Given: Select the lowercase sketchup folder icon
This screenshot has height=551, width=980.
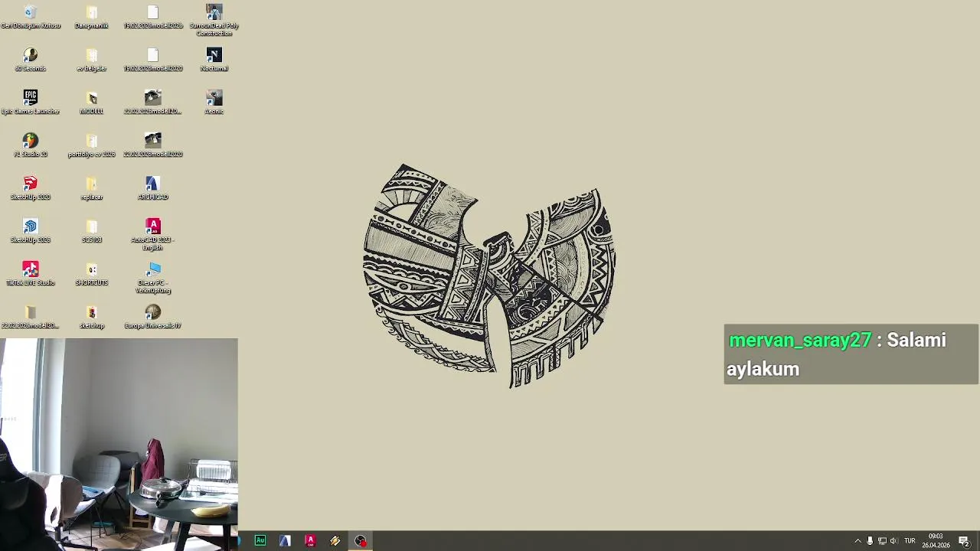Looking at the screenshot, I should (x=91, y=317).
